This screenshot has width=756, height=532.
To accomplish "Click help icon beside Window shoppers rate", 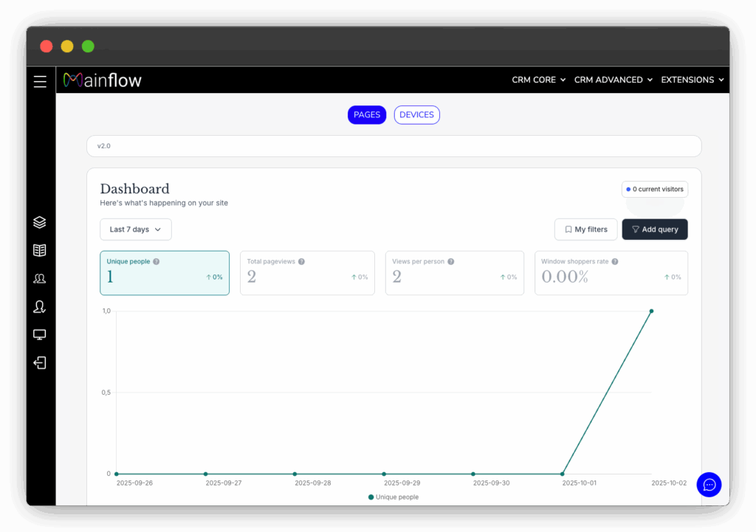I will point(615,261).
